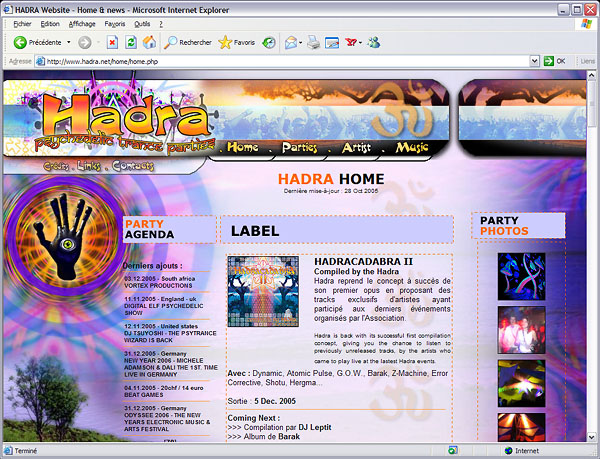Open the Beat Games event entry

[164, 391]
